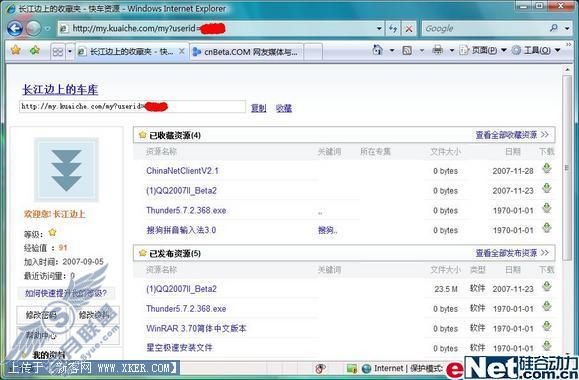Click the Add to Favorites icon

point(35,50)
